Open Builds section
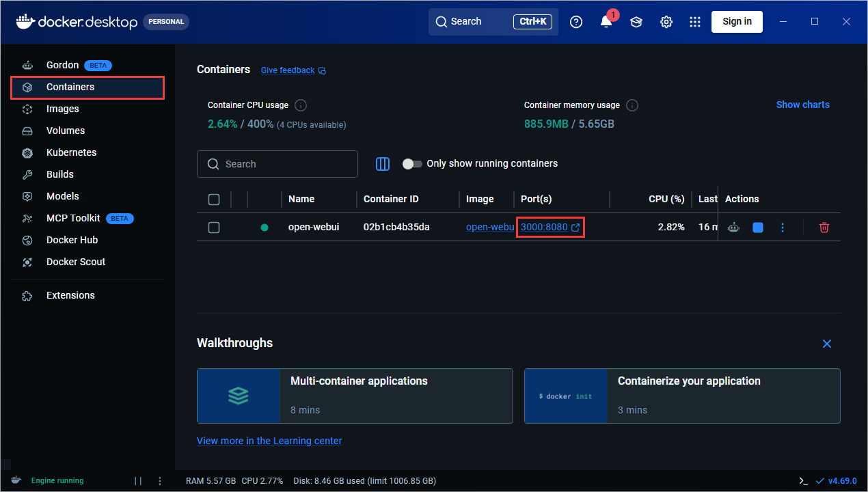868x492 pixels. click(x=87, y=174)
